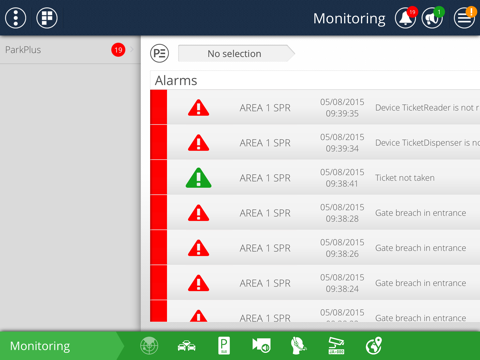Open the headset operator intercom icon
Image resolution: width=480 pixels, height=360 pixels.
298,346
